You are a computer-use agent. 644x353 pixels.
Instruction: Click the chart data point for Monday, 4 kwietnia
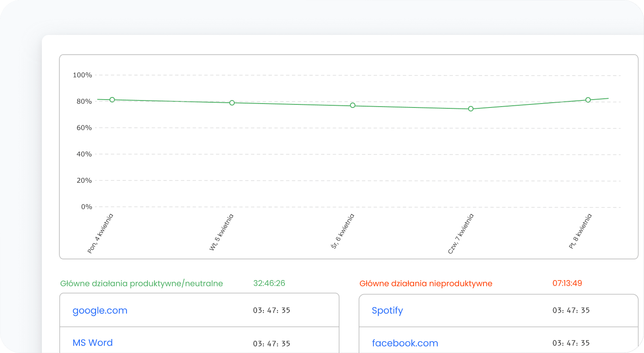pyautogui.click(x=112, y=100)
